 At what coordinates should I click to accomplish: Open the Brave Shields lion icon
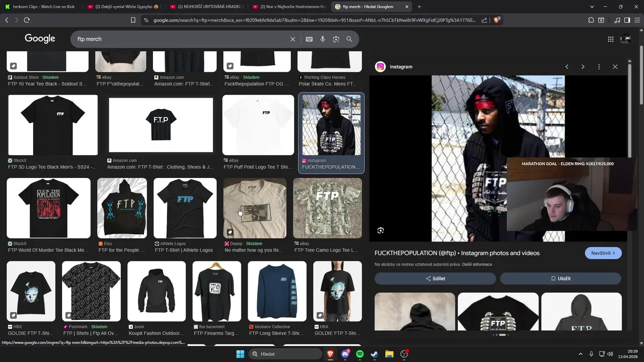pos(497,20)
